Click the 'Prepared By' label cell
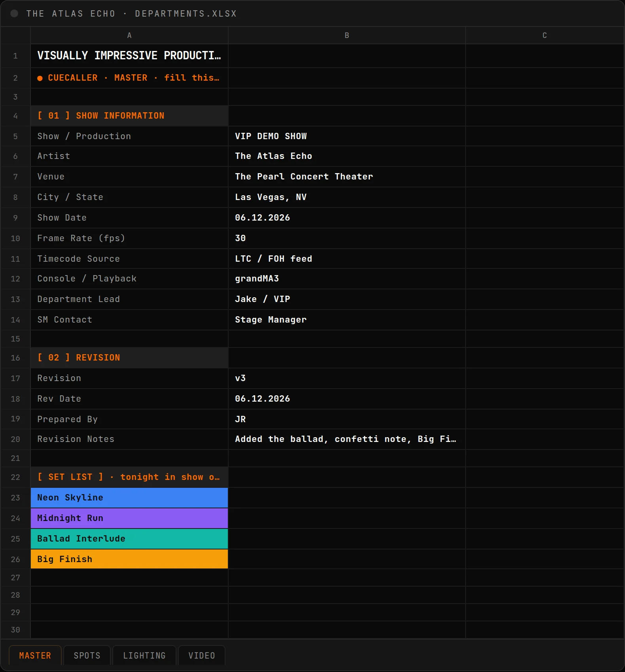This screenshot has height=672, width=625. point(129,419)
